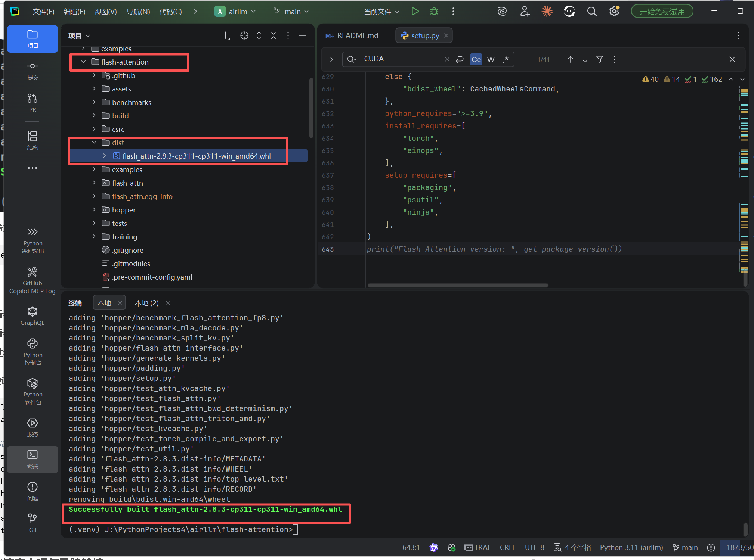
Task: Toggle whole Words (W) search option
Action: tap(491, 59)
